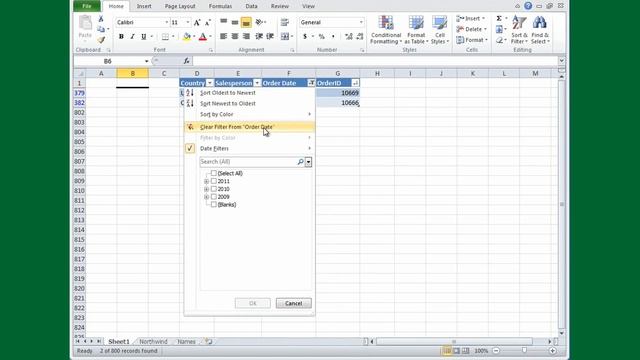Click the Borders icon
This screenshot has height=360, width=640.
(x=165, y=36)
